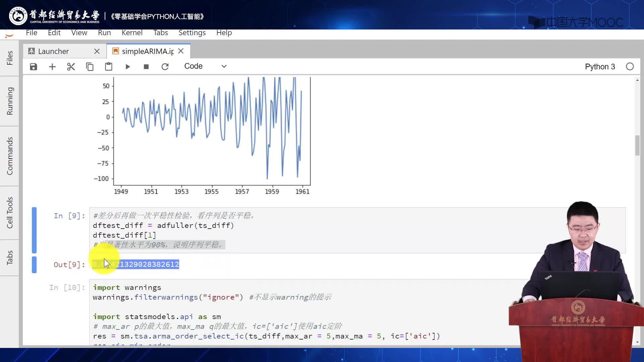Interrupt the kernel with the stop icon
The height and width of the screenshot is (362, 644).
click(146, 67)
